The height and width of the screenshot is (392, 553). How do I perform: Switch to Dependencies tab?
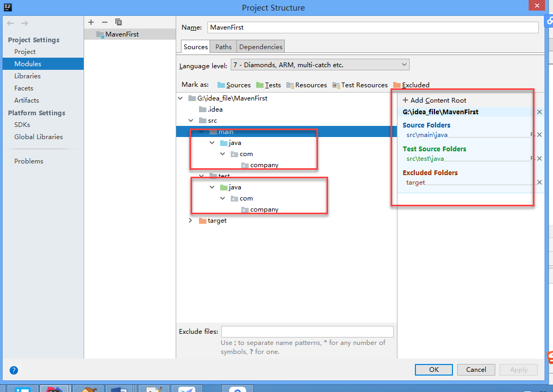coord(261,47)
